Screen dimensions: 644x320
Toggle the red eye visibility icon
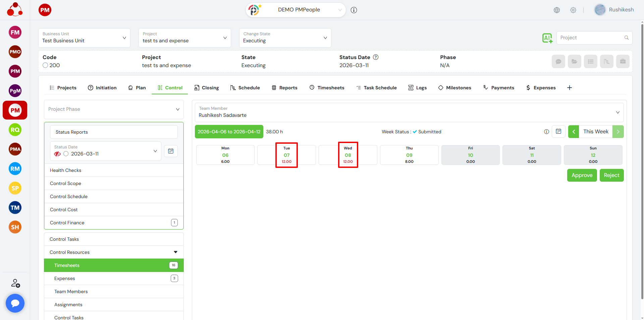(57, 154)
